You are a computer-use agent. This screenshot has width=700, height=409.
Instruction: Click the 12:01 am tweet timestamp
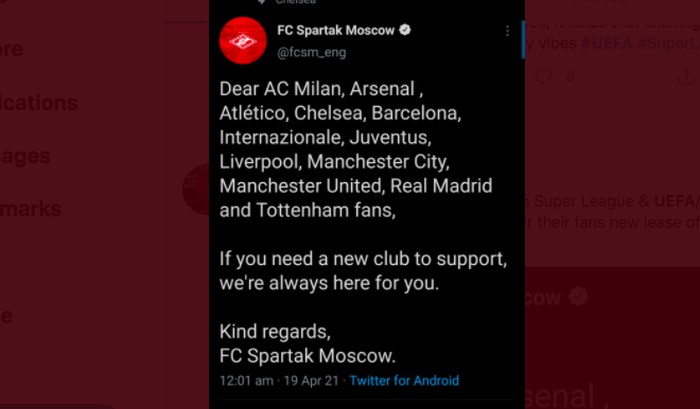(246, 380)
